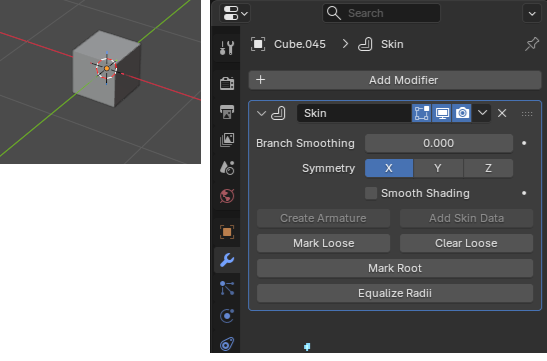Click the 3D cursor on the cube
Viewport: 547px width, 361px height.
click(107, 68)
